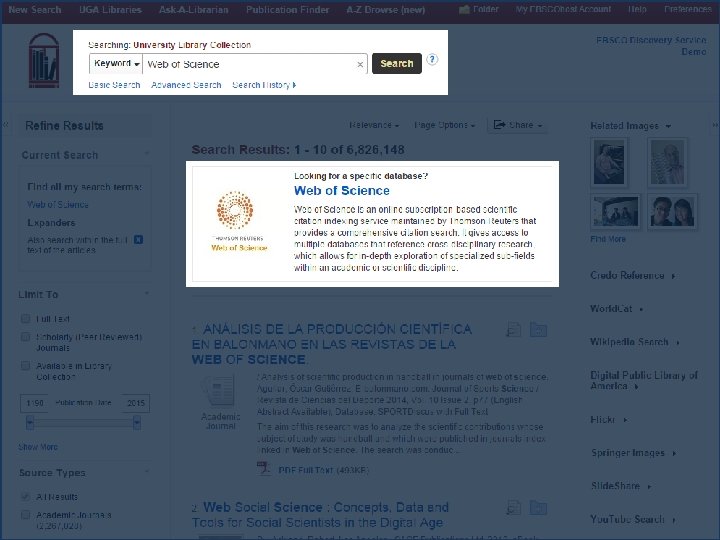Remove the full text expander with X icon

(x=138, y=240)
